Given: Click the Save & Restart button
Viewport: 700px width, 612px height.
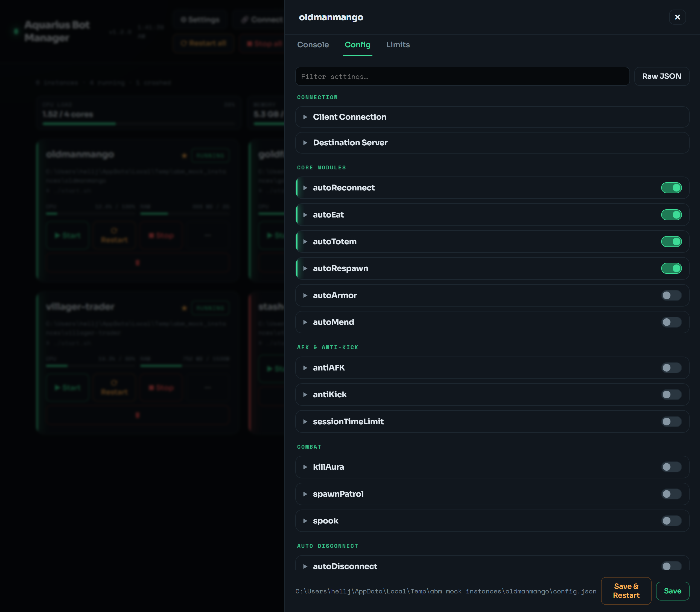Looking at the screenshot, I should pyautogui.click(x=626, y=591).
